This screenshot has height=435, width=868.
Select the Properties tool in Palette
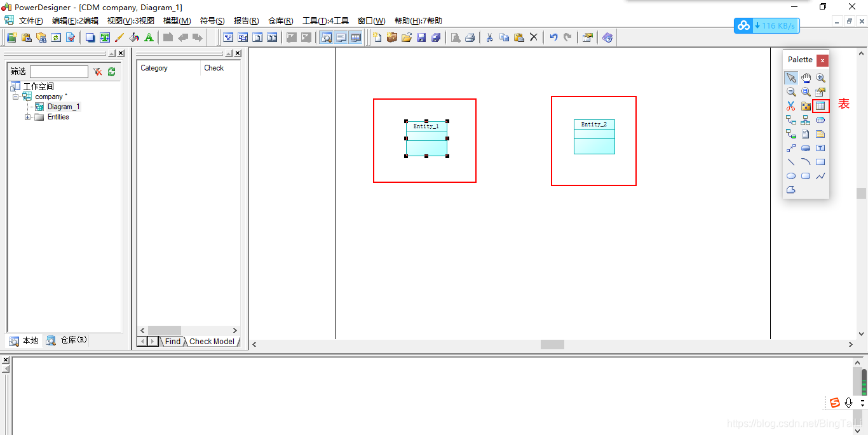820,92
